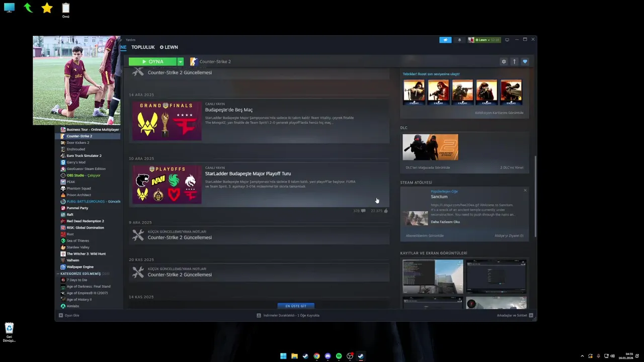The image size is (644, 362).
Task: Open 9 ARA Counter-Strike 2 Güncellemesi note
Action: pos(259,235)
